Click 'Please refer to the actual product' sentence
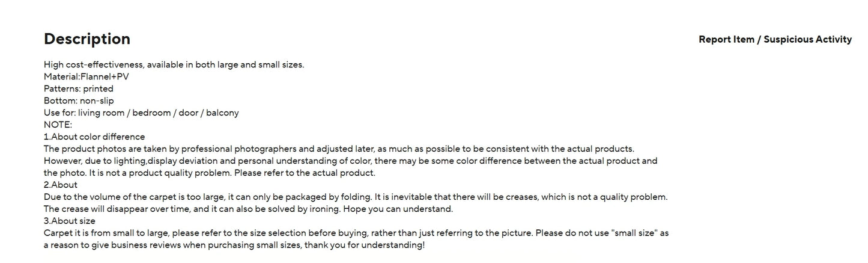The height and width of the screenshot is (263, 868). pyautogui.click(x=305, y=173)
